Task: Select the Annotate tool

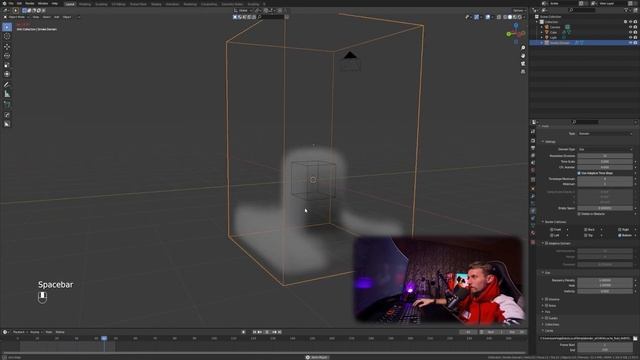Action: (x=7, y=85)
